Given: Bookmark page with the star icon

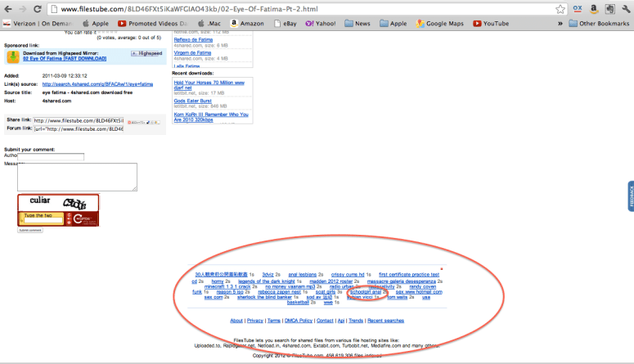Looking at the screenshot, I should (x=560, y=9).
